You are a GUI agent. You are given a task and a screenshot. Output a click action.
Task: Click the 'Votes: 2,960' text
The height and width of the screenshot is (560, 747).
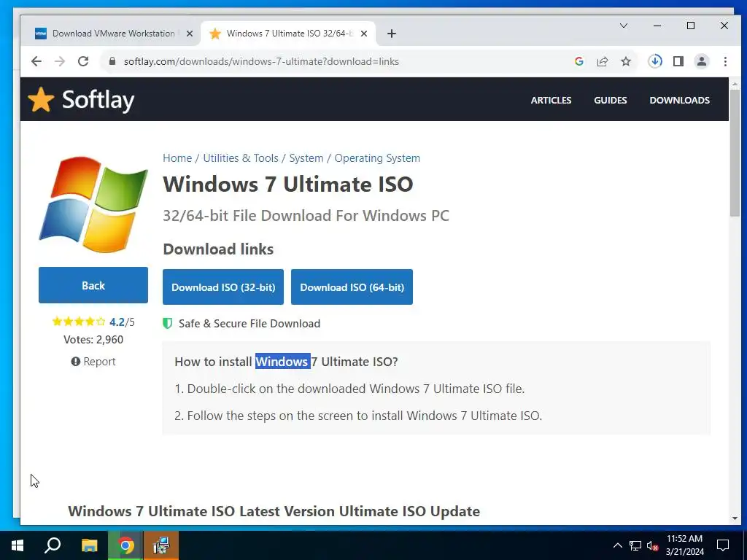[x=93, y=340]
